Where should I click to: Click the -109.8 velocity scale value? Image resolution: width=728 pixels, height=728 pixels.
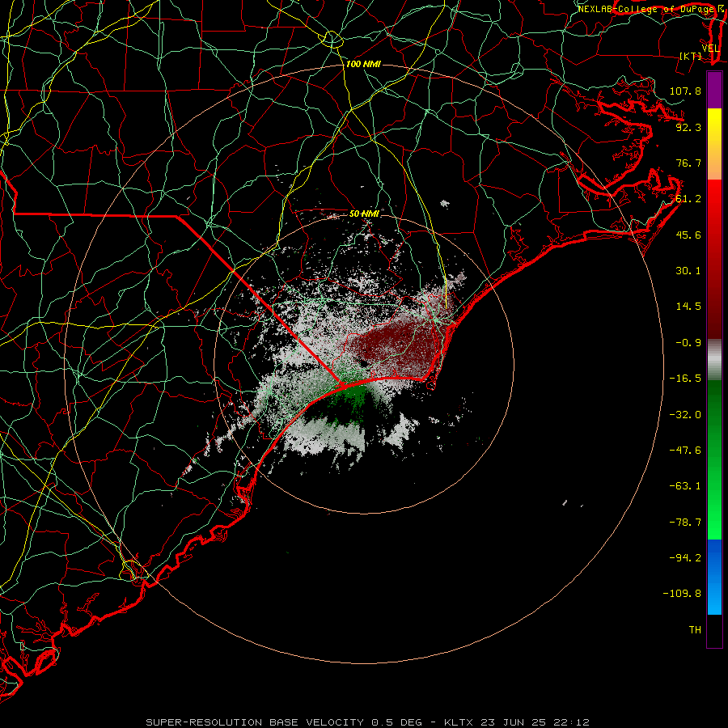click(682, 594)
